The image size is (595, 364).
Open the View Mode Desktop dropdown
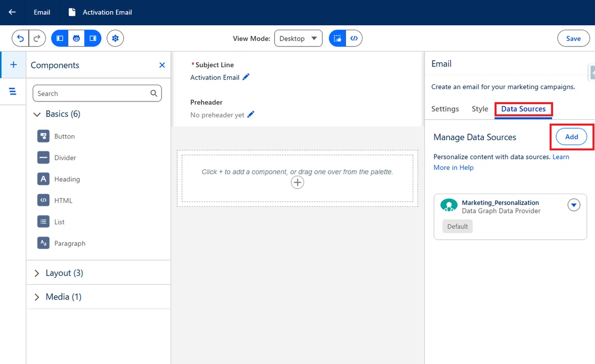(x=298, y=38)
